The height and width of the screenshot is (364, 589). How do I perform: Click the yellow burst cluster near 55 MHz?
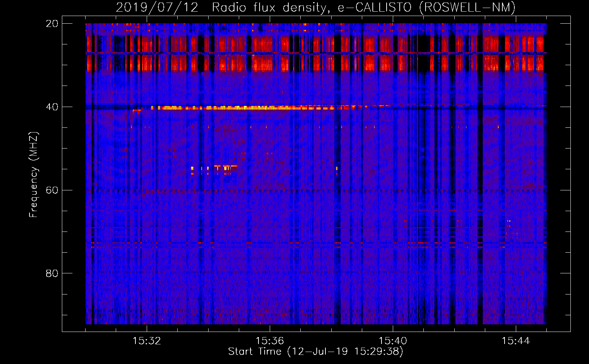[x=214, y=170]
